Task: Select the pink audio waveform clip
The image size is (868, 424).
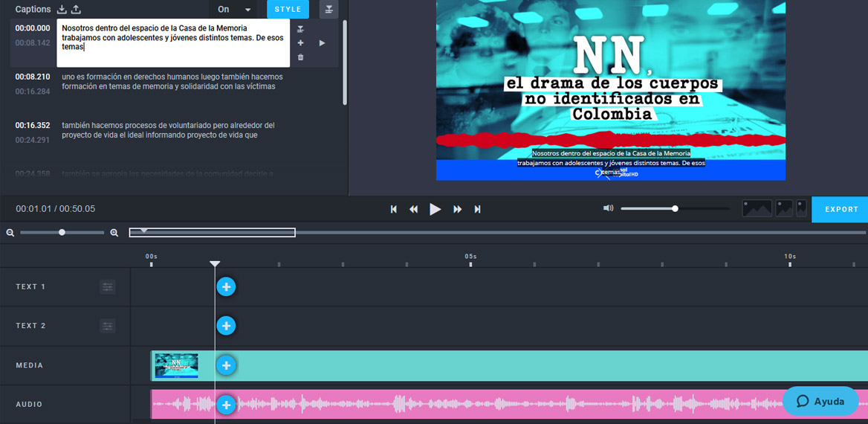Action: [509, 405]
